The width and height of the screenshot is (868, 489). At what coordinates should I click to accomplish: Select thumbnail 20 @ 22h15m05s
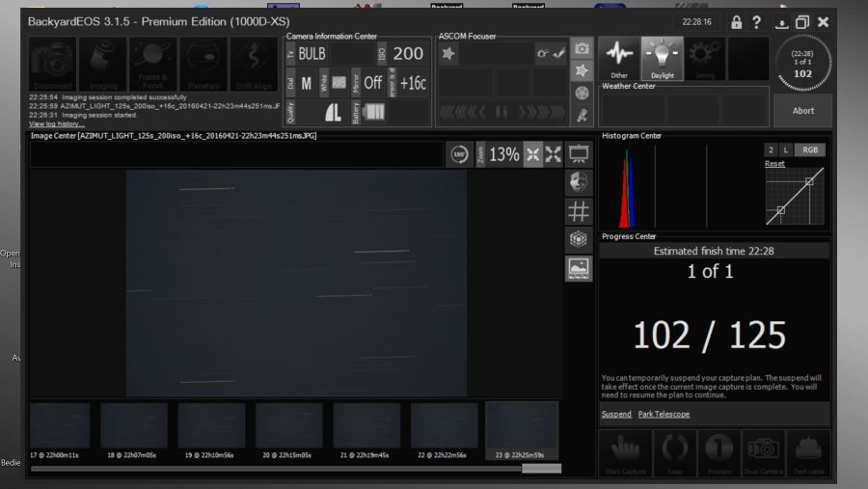point(288,426)
